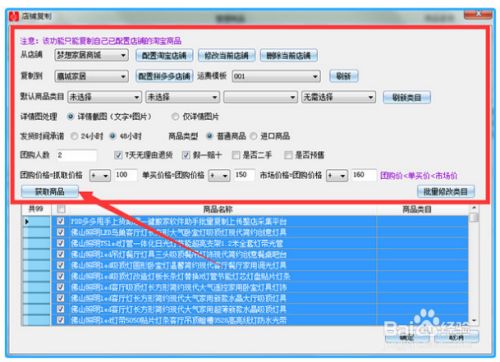
Task: Click the 获取商品 button
Action: pos(50,192)
